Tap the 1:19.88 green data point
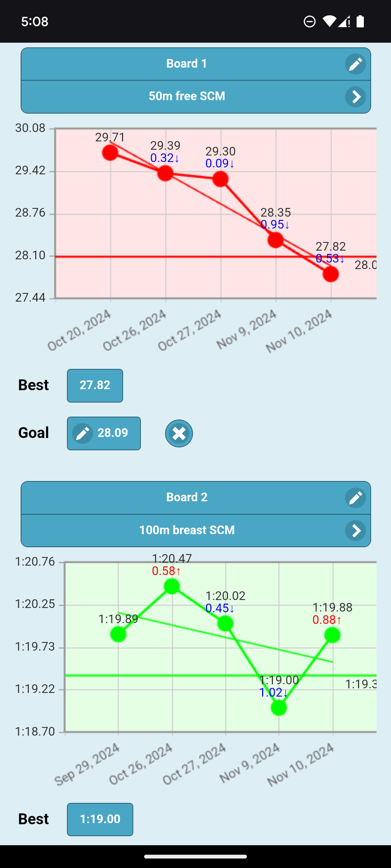 [x=332, y=635]
